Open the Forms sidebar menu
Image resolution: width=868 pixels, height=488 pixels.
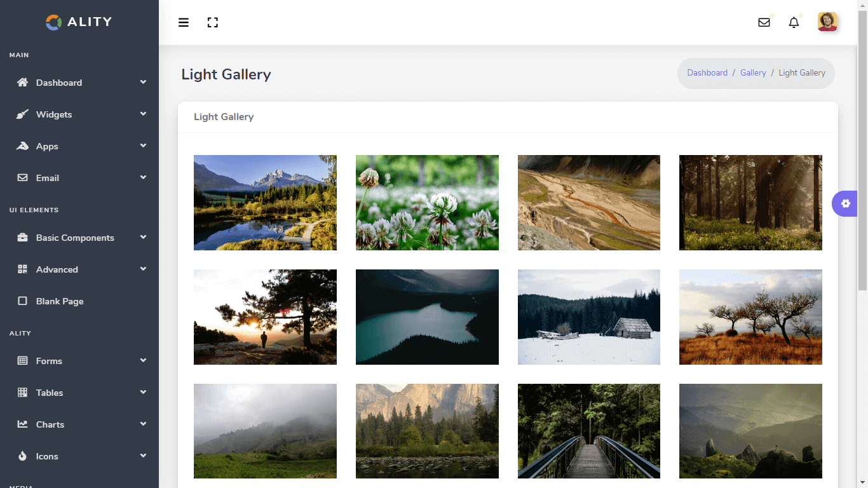tap(49, 361)
